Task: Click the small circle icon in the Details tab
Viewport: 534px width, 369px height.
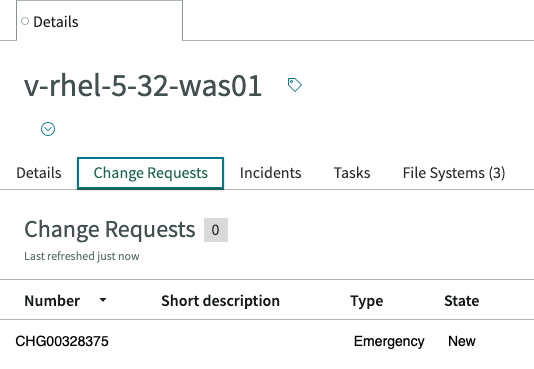Action: (25, 21)
